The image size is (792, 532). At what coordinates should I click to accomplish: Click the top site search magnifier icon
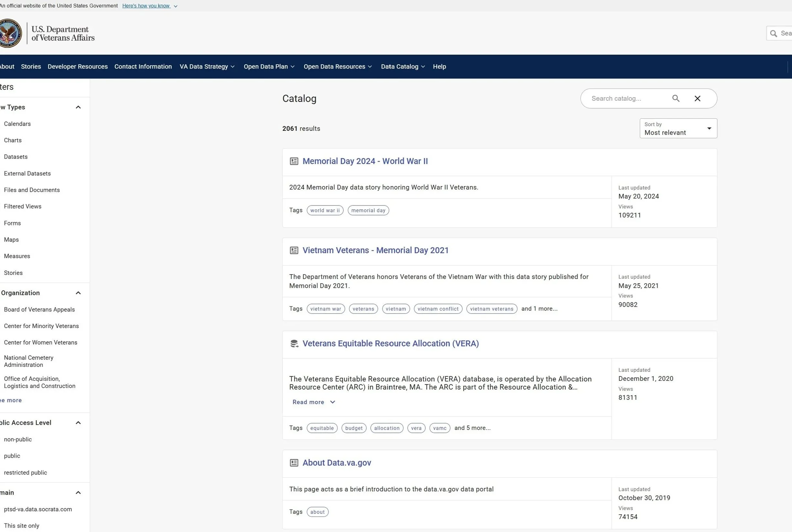(x=774, y=33)
